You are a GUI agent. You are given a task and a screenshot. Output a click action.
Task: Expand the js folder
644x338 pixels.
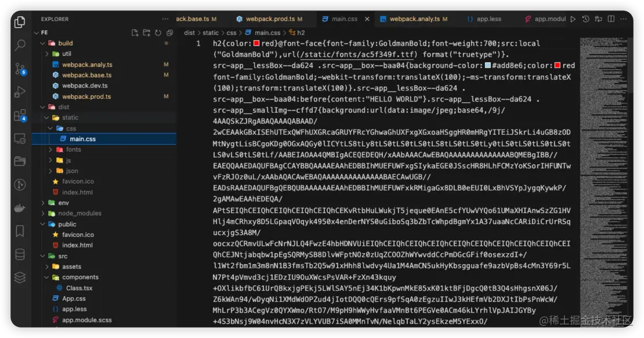pos(68,160)
